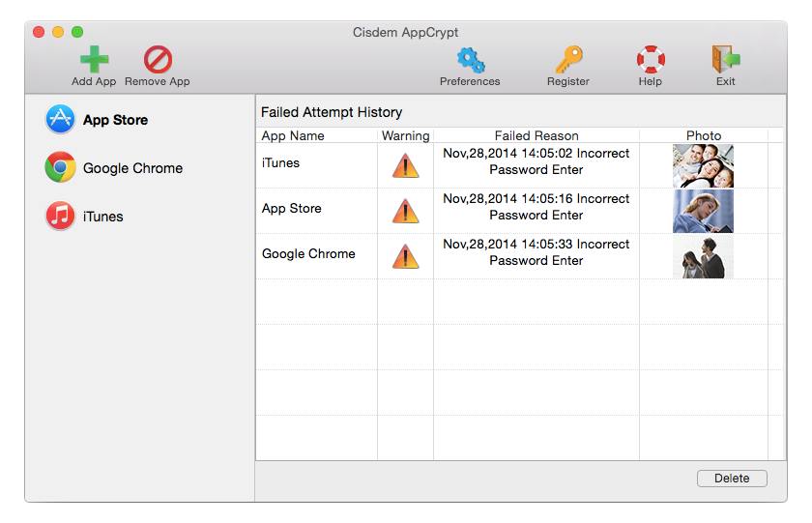Click the Add App toolbar label
Screen dimensions: 812x523
(x=94, y=81)
